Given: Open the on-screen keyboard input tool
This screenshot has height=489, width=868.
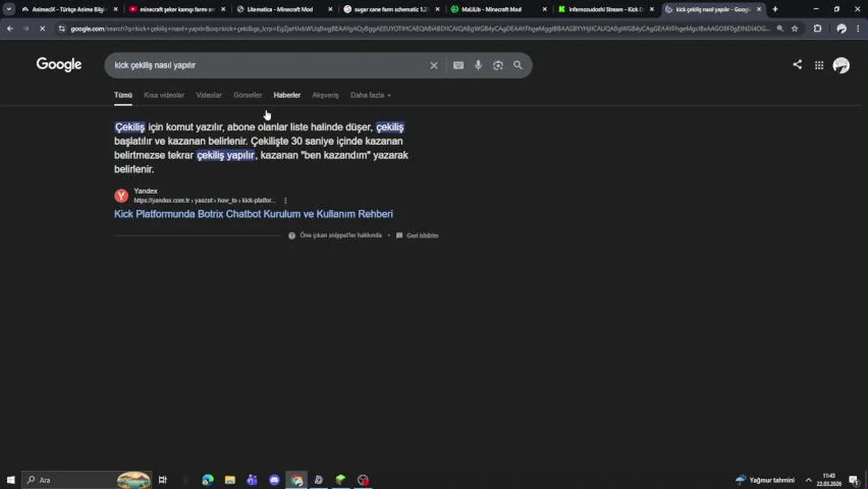Looking at the screenshot, I should pyautogui.click(x=458, y=65).
